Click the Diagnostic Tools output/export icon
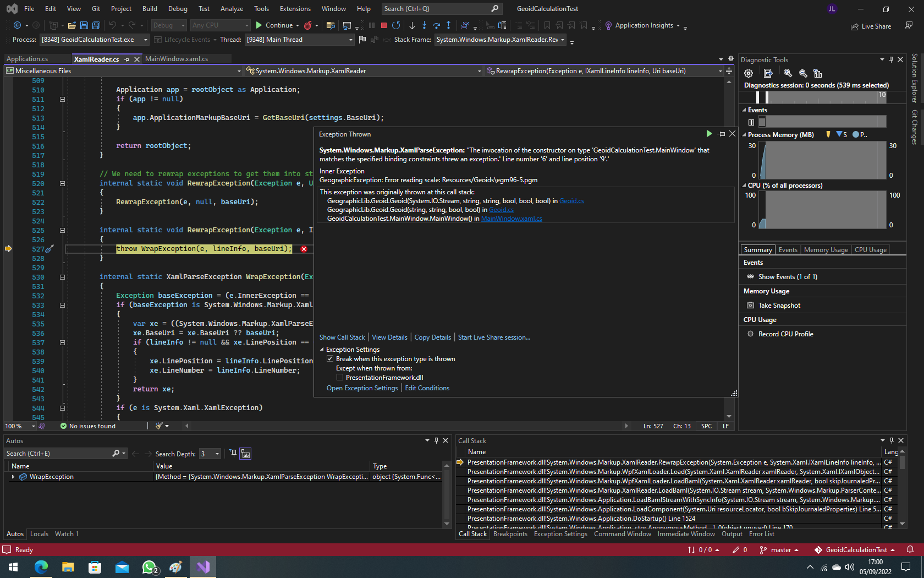 pyautogui.click(x=768, y=73)
